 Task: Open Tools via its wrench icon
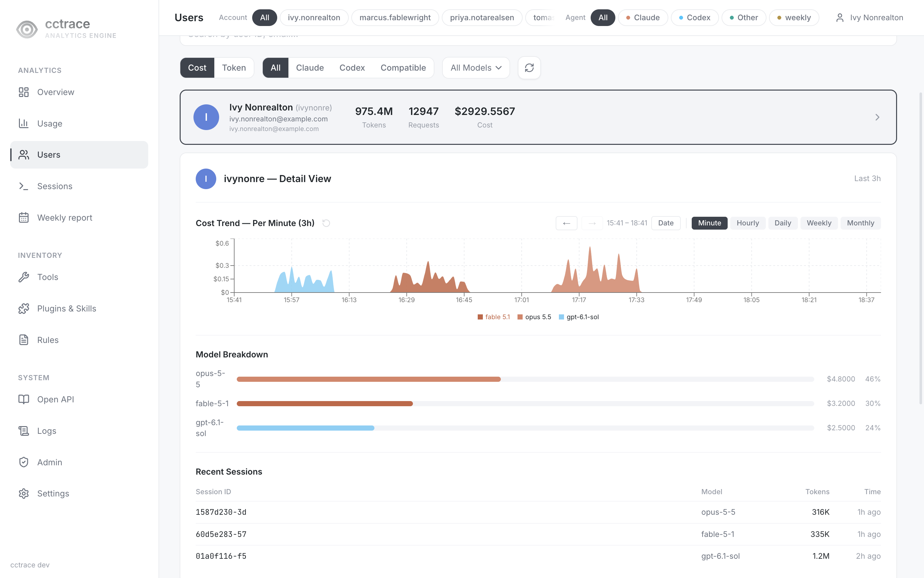pyautogui.click(x=24, y=277)
